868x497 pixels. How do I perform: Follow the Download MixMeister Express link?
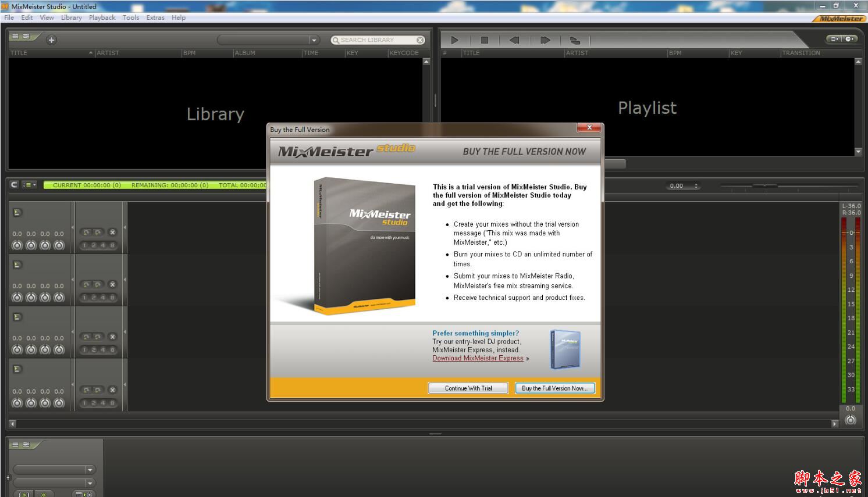[x=478, y=358]
